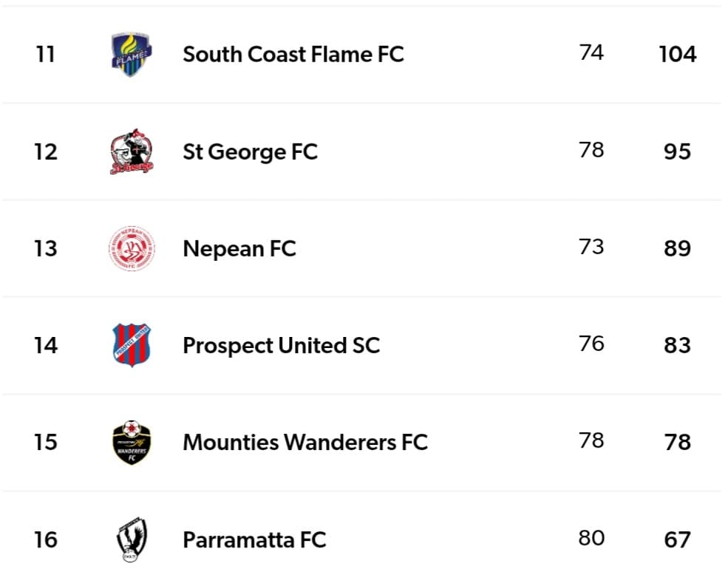Click the Parramatta FC eagle logo
This screenshot has height=586, width=728.
tap(131, 539)
